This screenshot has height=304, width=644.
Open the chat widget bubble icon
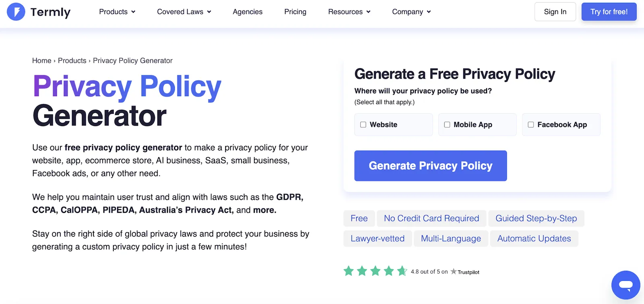tap(625, 285)
